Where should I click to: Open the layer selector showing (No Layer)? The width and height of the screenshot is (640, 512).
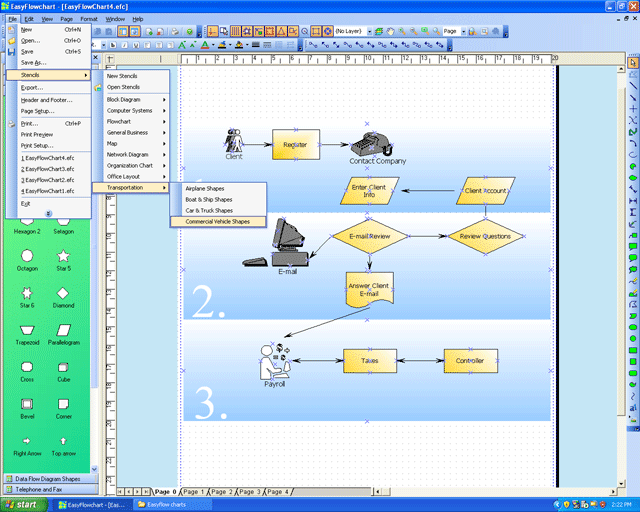pyautogui.click(x=353, y=31)
